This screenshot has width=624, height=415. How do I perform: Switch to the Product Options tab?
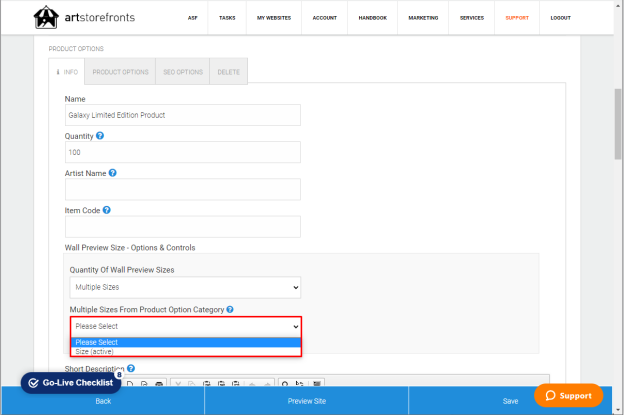pos(120,72)
